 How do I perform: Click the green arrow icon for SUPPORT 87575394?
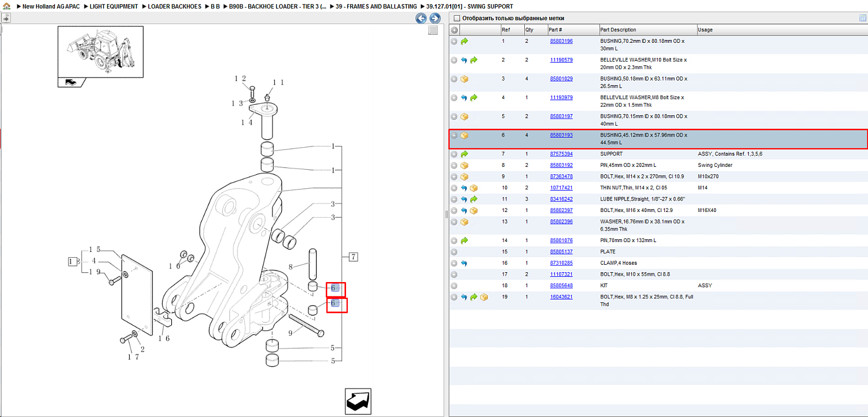pyautogui.click(x=464, y=154)
